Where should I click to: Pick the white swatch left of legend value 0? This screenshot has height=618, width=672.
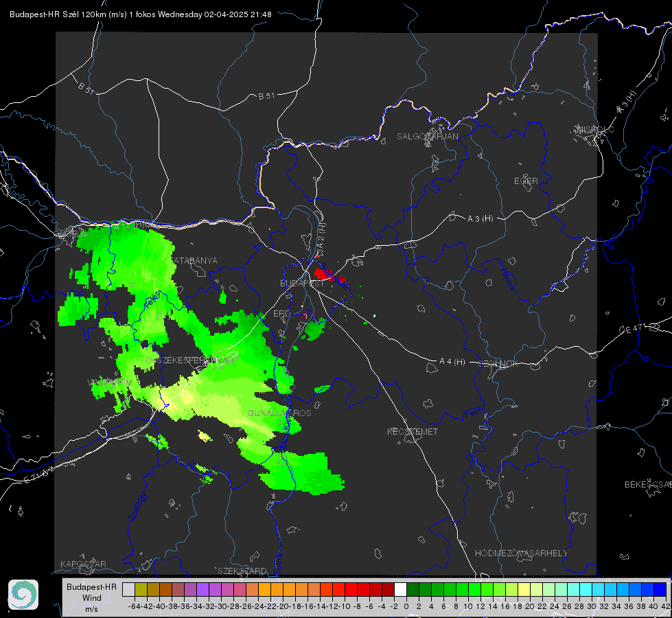[x=400, y=590]
